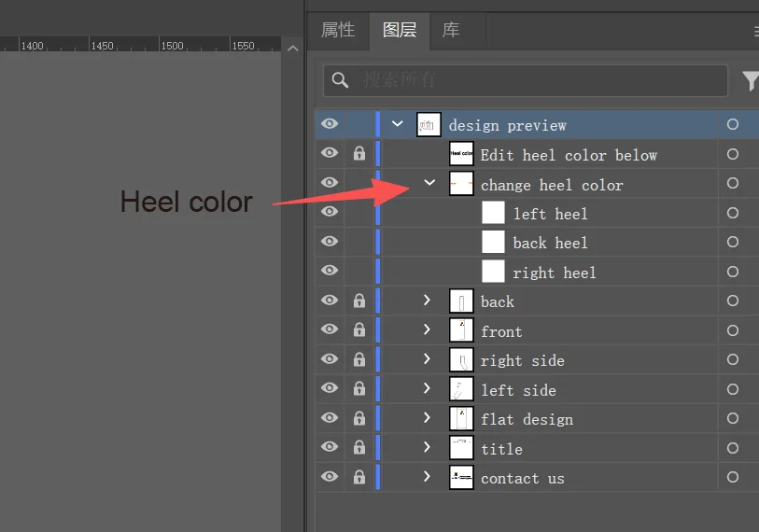The image size is (759, 532).
Task: Toggle visibility of the title layer
Action: tap(330, 446)
